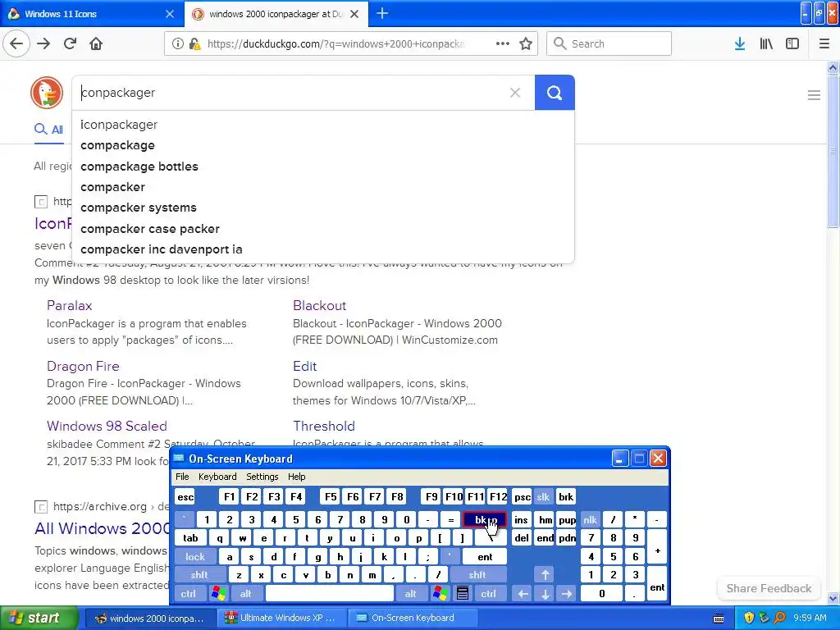
Task: Hit the space bar on On-Screen Keyboard
Action: click(330, 594)
